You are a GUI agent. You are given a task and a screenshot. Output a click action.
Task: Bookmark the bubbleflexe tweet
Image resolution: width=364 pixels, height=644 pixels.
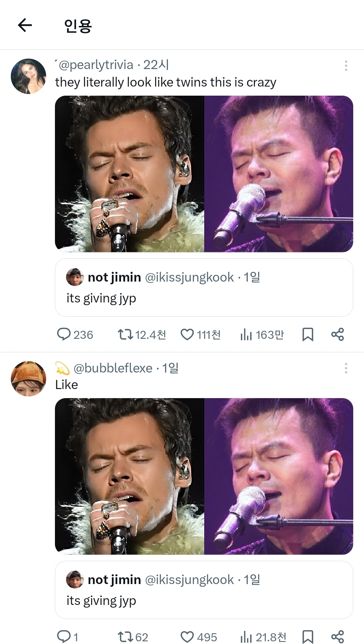point(308,637)
